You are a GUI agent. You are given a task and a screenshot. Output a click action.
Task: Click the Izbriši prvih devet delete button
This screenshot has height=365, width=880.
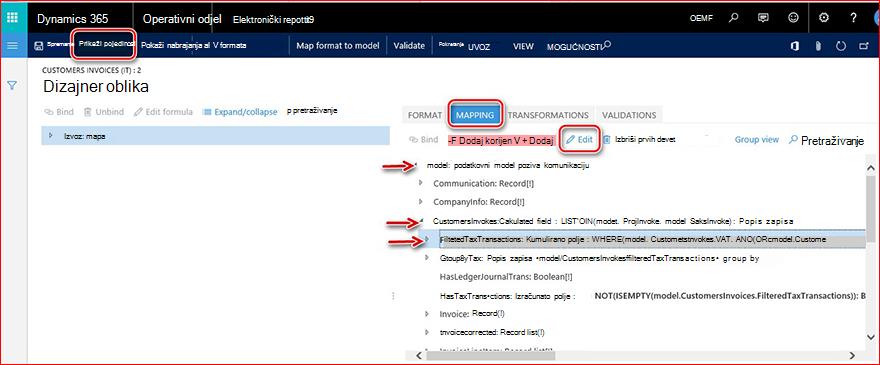(639, 140)
